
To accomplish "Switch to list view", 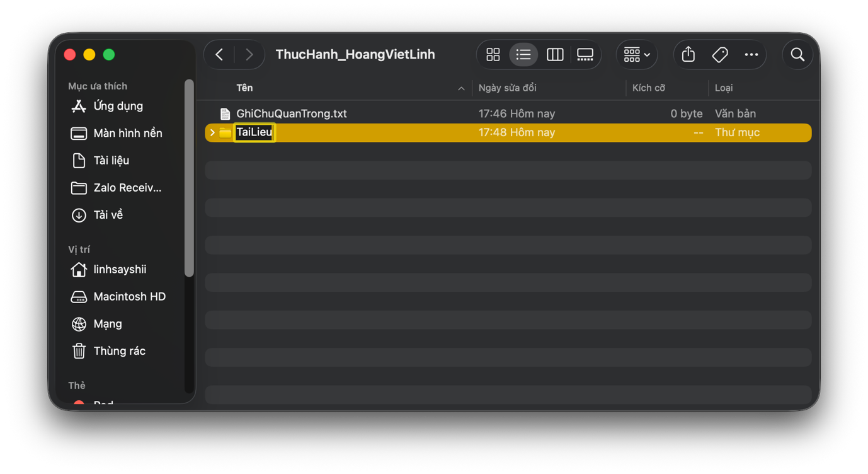I will coord(523,55).
